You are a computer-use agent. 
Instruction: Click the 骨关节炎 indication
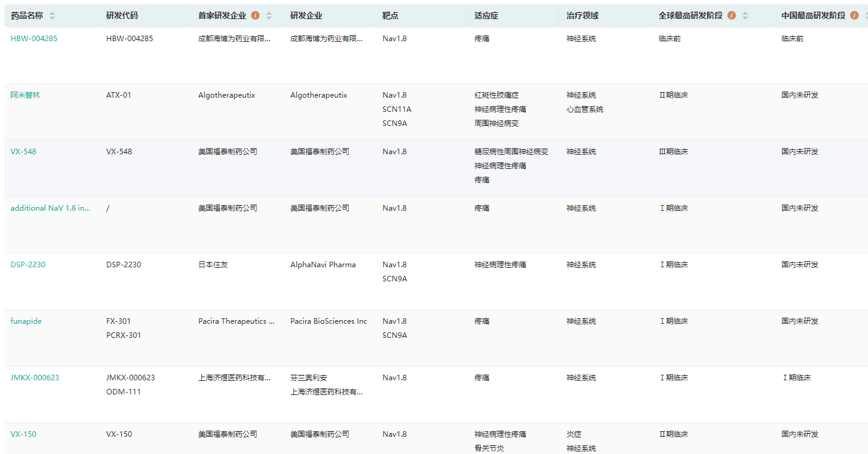pyautogui.click(x=489, y=448)
